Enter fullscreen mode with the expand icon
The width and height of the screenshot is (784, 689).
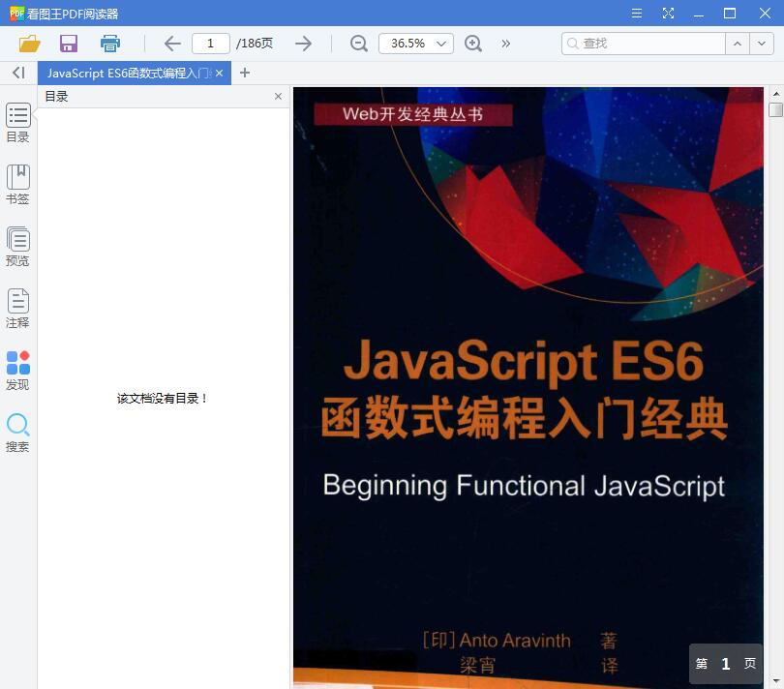[x=668, y=13]
